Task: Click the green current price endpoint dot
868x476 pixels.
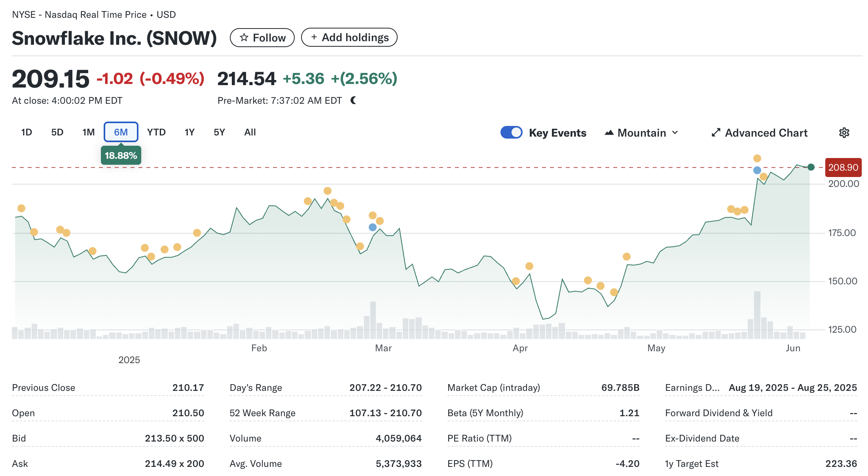Action: tap(811, 167)
